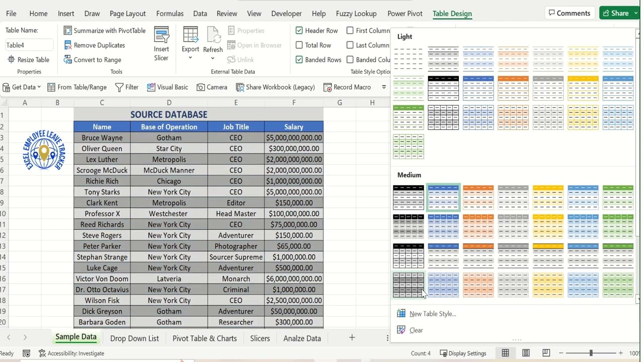The width and height of the screenshot is (644, 362).
Task: Add a new sheet with plus icon
Action: pyautogui.click(x=352, y=338)
